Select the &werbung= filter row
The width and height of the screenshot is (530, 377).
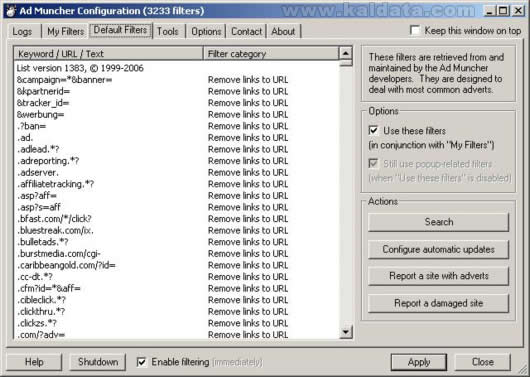tap(176, 115)
